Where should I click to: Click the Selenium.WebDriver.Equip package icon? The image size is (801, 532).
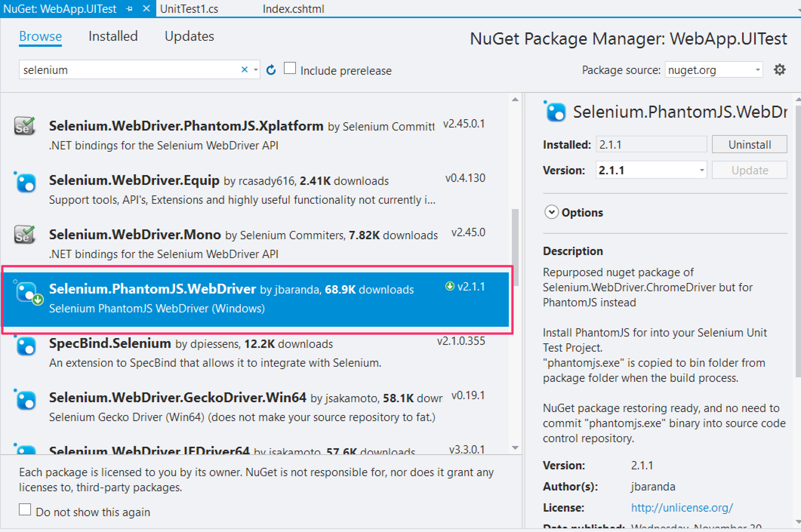(x=26, y=183)
